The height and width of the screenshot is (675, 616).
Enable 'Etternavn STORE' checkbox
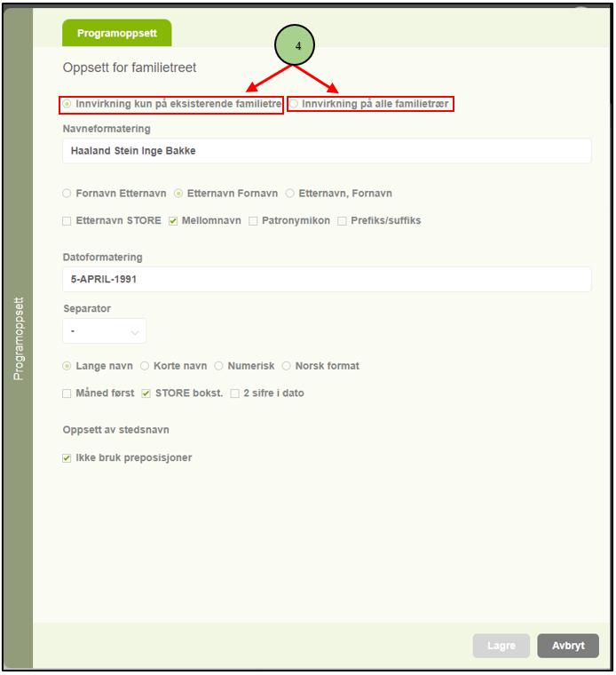[67, 220]
